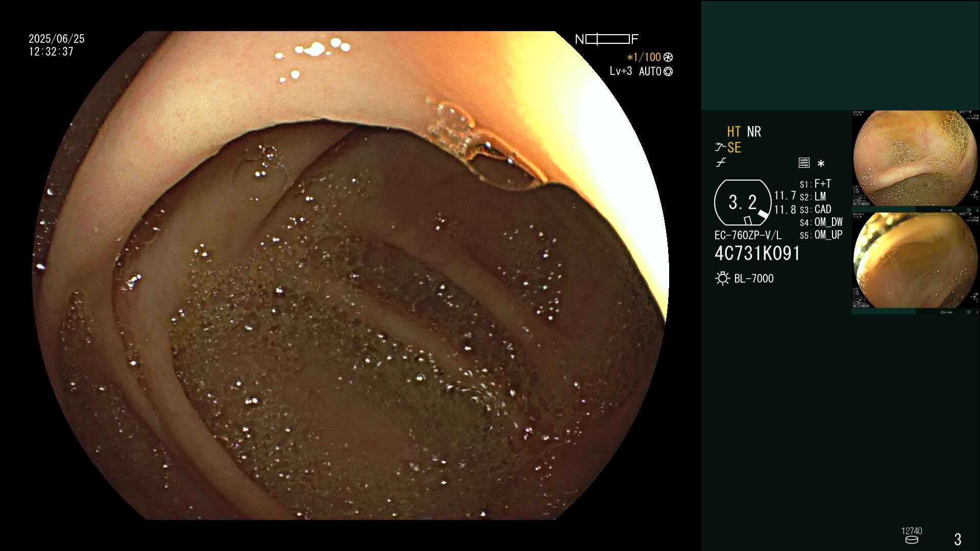The width and height of the screenshot is (980, 551).
Task: Select the scope shape indicator showing 3.2
Action: pos(743,203)
